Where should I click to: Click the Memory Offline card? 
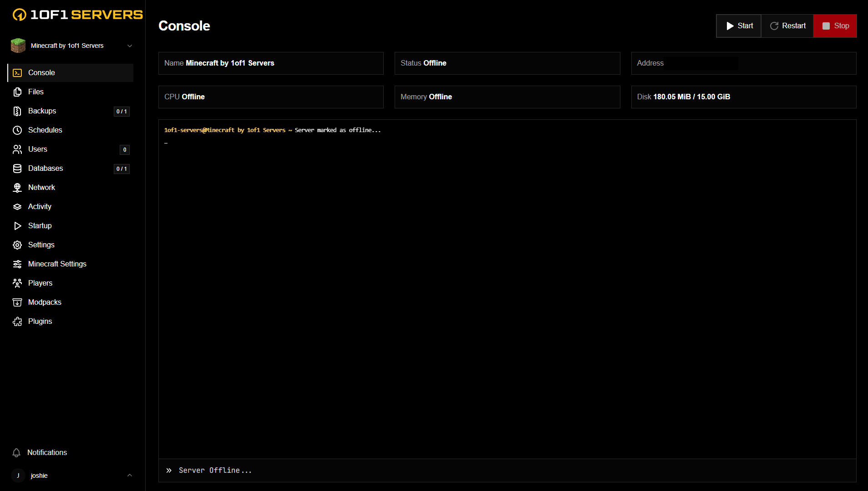point(507,97)
